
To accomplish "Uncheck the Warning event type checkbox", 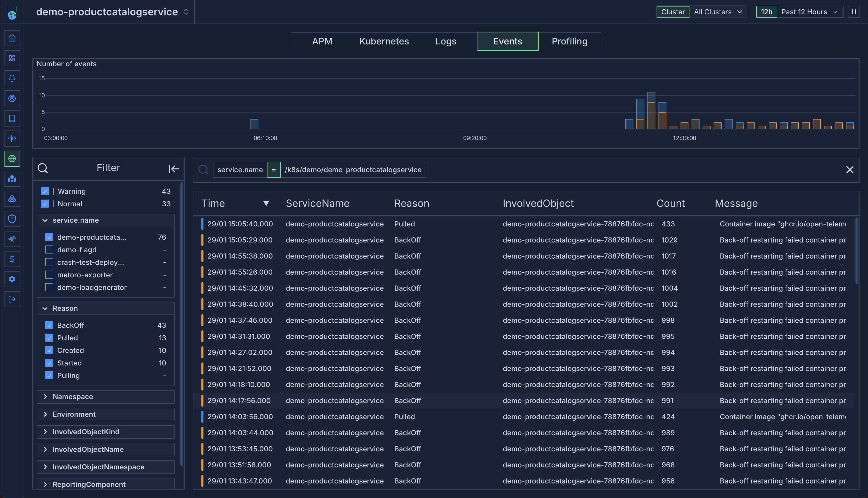I will 44,191.
